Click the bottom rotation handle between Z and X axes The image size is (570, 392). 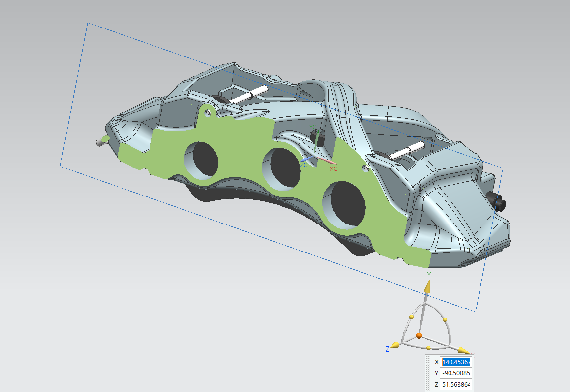point(428,348)
